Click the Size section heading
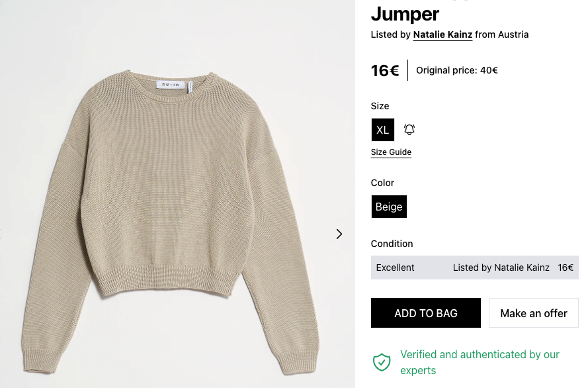 point(380,106)
